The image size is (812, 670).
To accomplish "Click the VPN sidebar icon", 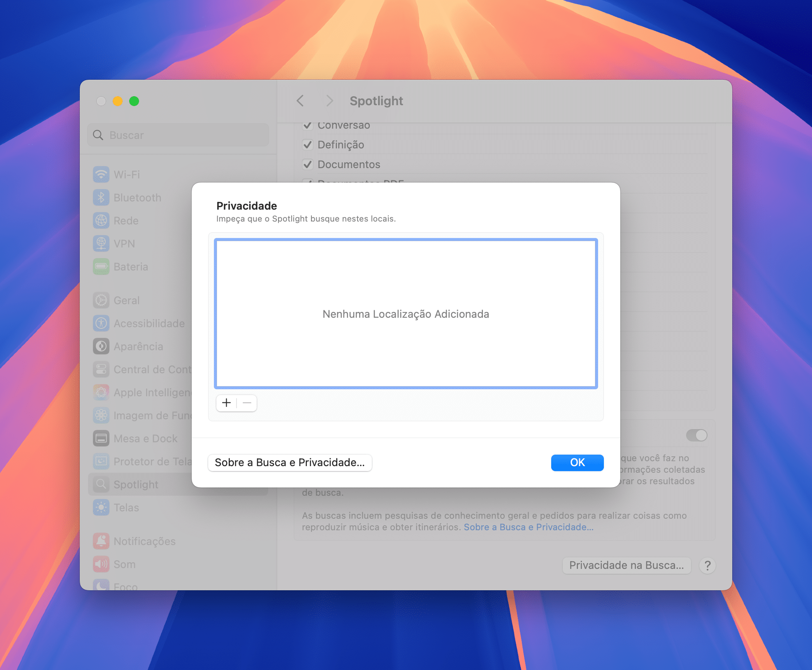I will tap(101, 243).
